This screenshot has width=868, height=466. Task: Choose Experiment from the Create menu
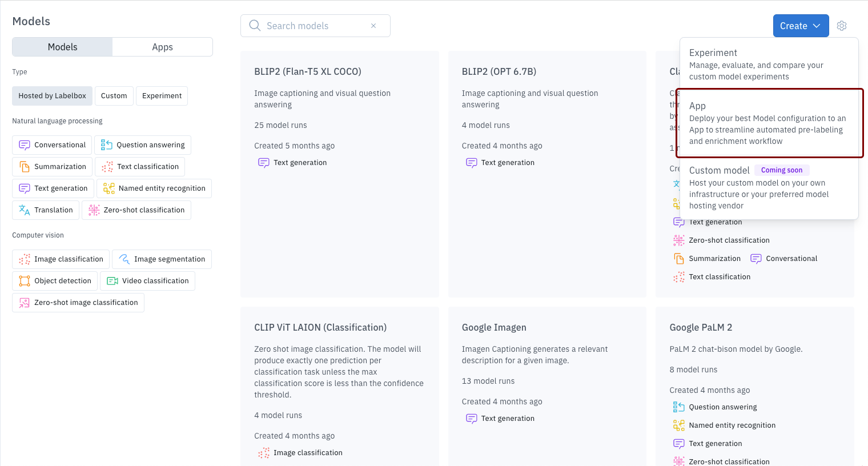click(x=769, y=64)
